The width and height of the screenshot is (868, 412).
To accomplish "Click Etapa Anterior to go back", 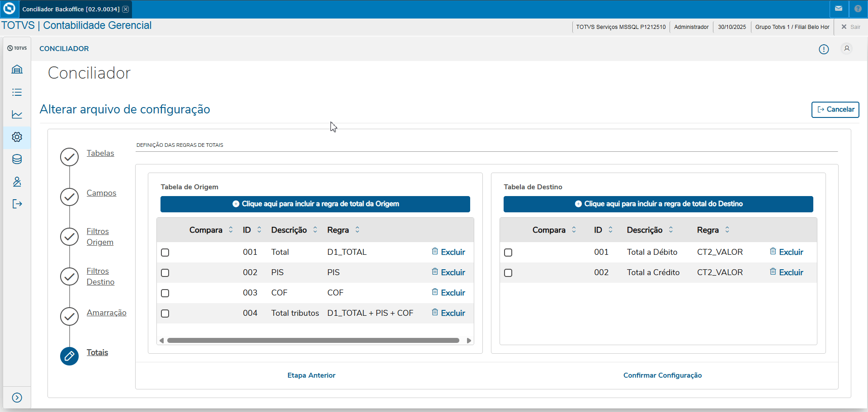I will click(311, 375).
